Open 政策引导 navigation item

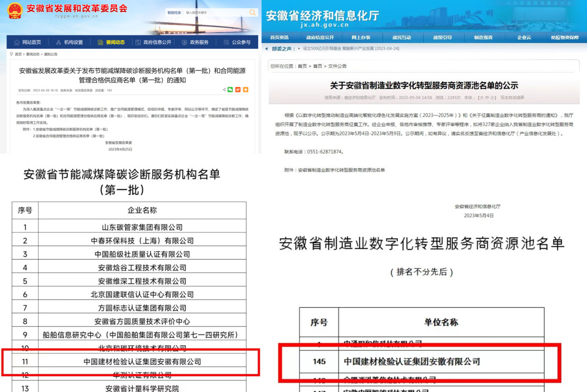(442, 37)
